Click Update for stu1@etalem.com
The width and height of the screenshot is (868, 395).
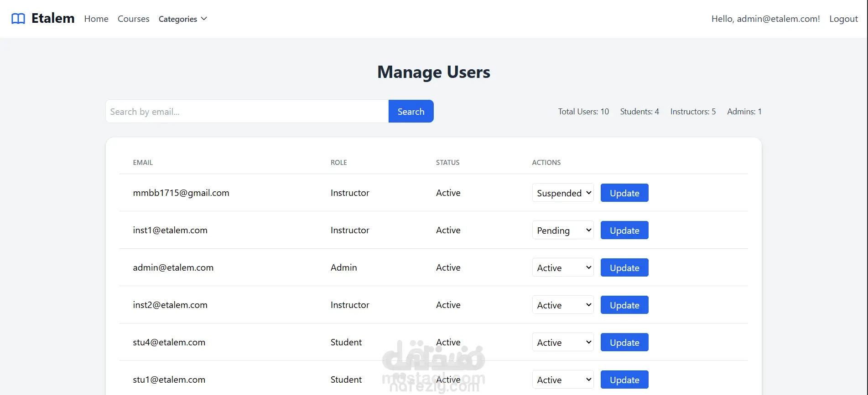(624, 380)
